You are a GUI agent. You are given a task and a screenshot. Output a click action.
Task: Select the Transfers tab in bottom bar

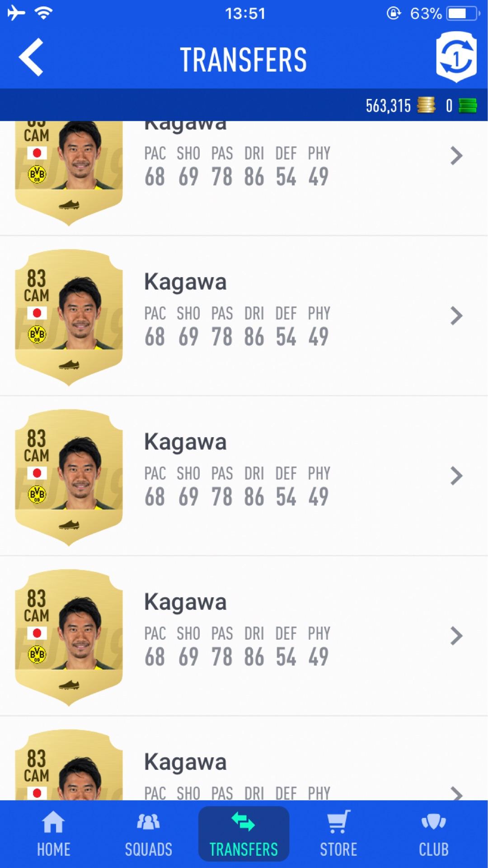click(x=244, y=834)
